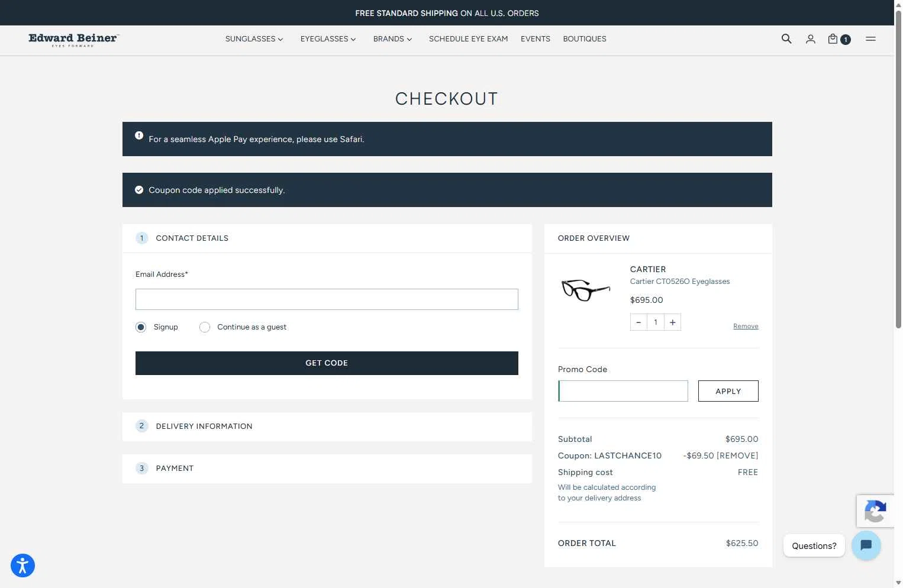
Task: Open the accessibility options icon
Action: [22, 566]
